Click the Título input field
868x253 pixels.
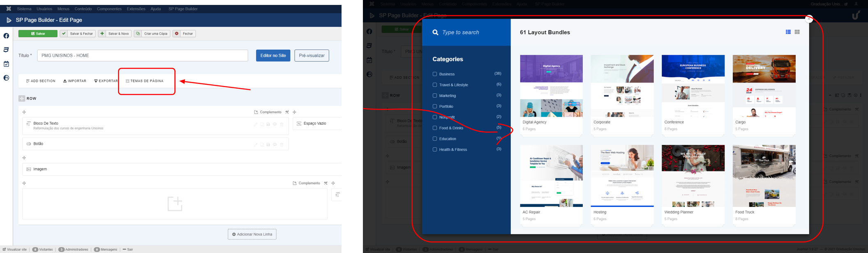[x=142, y=56]
